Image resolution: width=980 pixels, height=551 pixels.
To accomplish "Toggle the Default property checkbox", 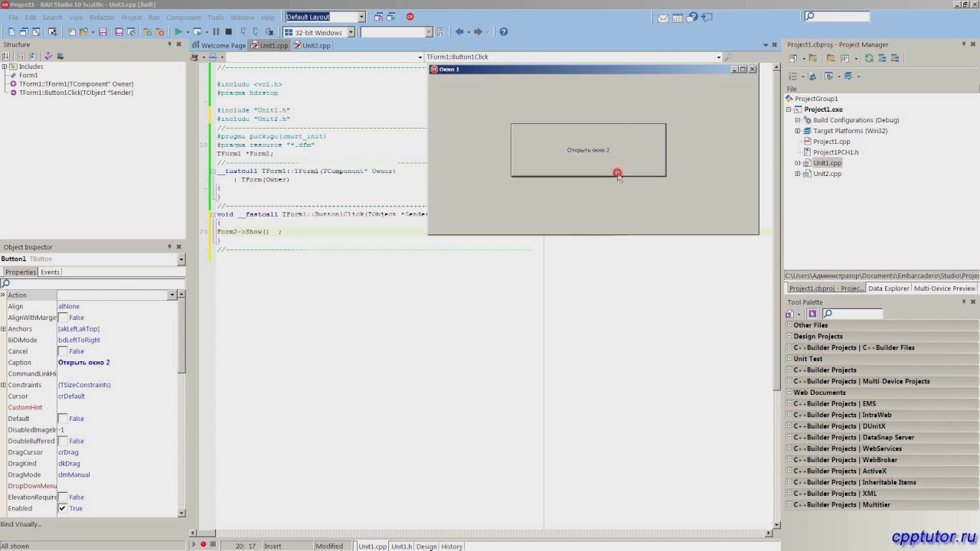I will (x=63, y=419).
